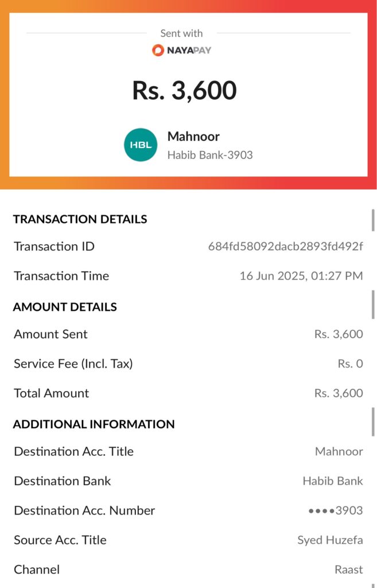Click scrollbar marker beside Amount Details
The height and width of the screenshot is (588, 377).
pyautogui.click(x=373, y=304)
